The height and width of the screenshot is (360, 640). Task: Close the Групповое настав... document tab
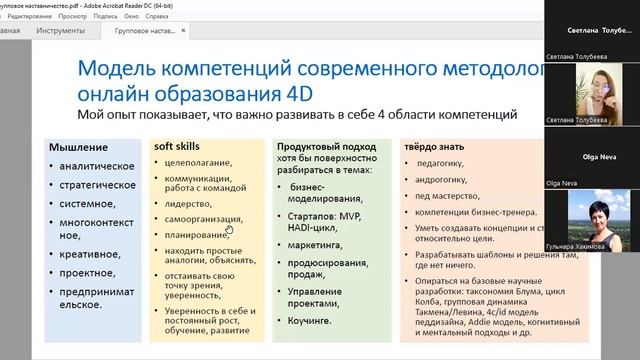point(183,30)
